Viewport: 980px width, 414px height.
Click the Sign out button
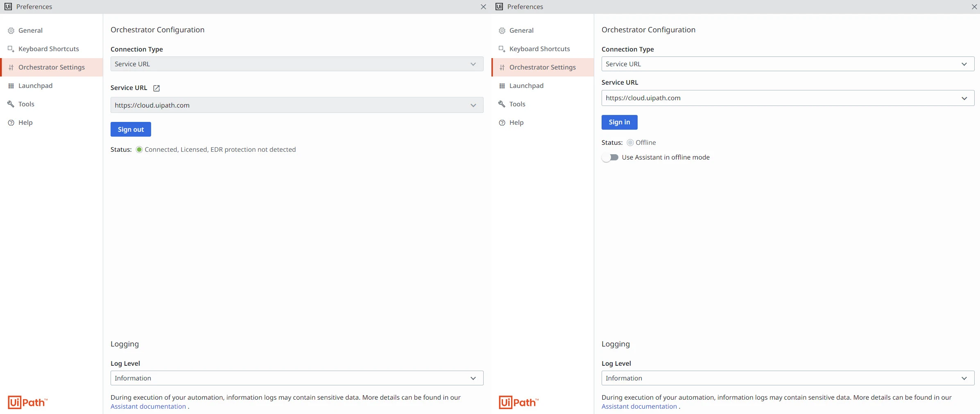(131, 129)
